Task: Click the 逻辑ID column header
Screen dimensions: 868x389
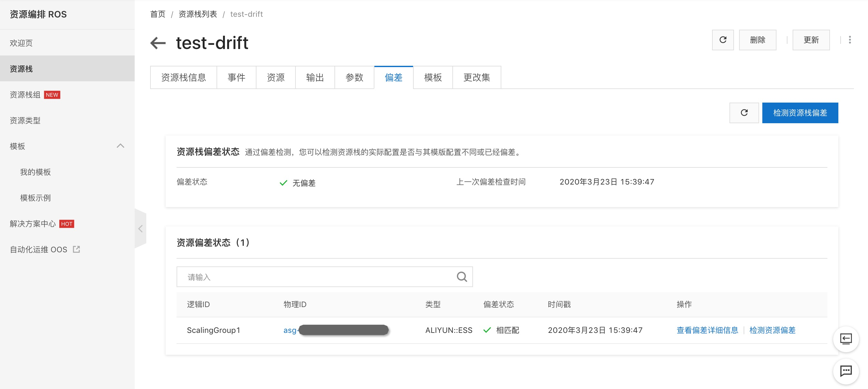Action: click(x=198, y=304)
